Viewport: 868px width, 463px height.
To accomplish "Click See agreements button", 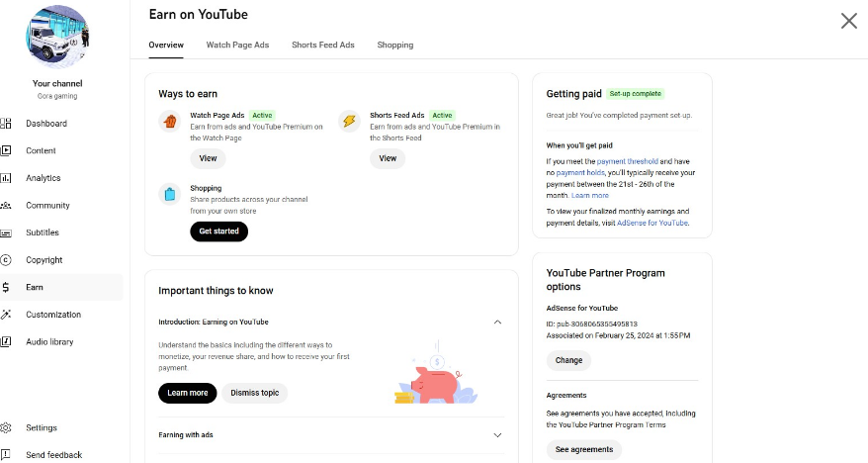I will (x=584, y=450).
